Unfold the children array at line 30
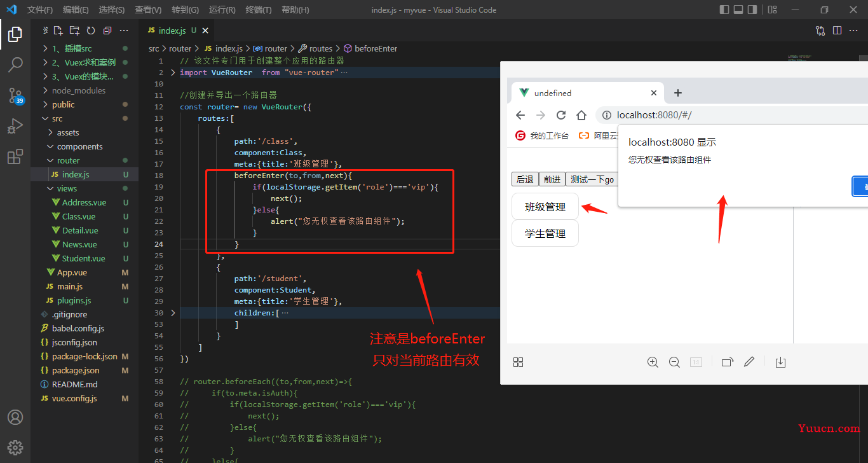 [173, 313]
